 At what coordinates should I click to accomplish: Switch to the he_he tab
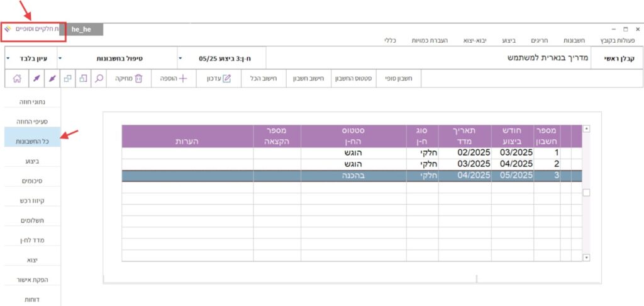tap(82, 29)
